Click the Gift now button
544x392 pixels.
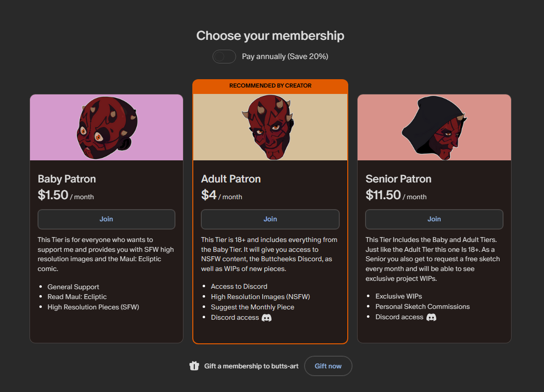[x=328, y=366]
